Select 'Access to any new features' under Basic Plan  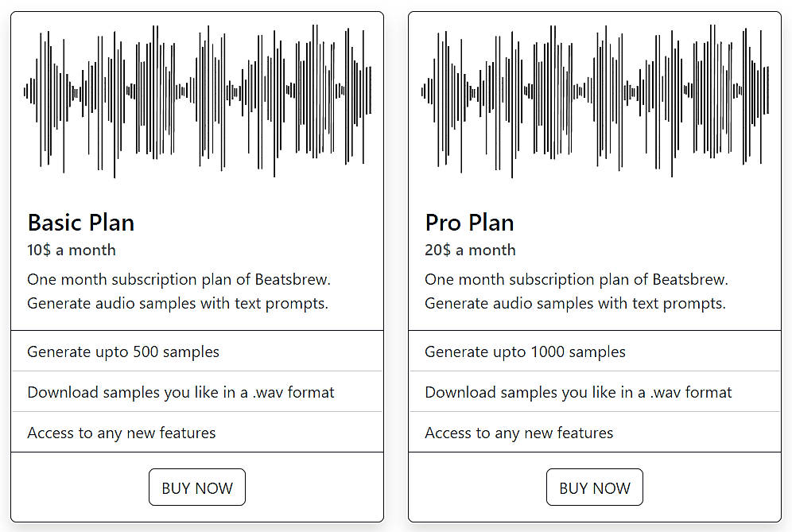[x=121, y=433]
